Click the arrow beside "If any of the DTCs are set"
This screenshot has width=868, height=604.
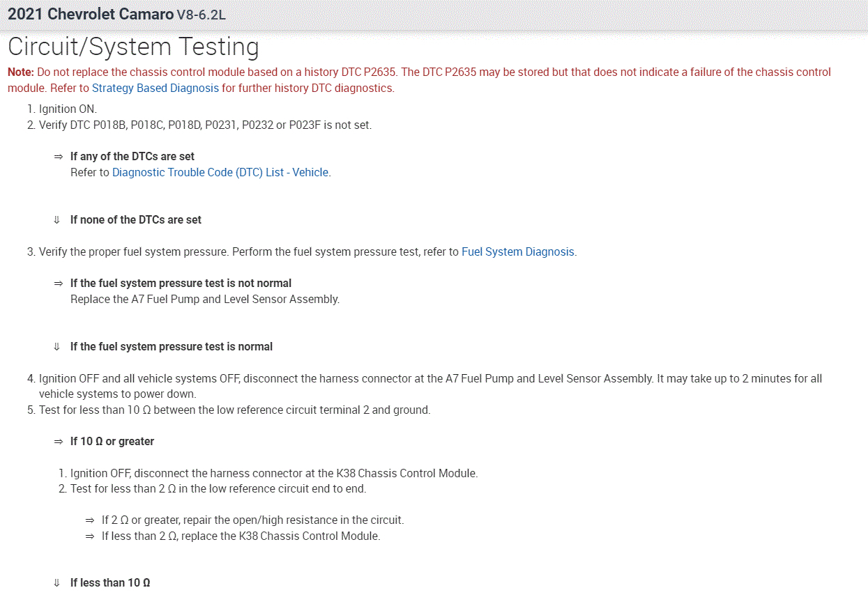click(59, 157)
